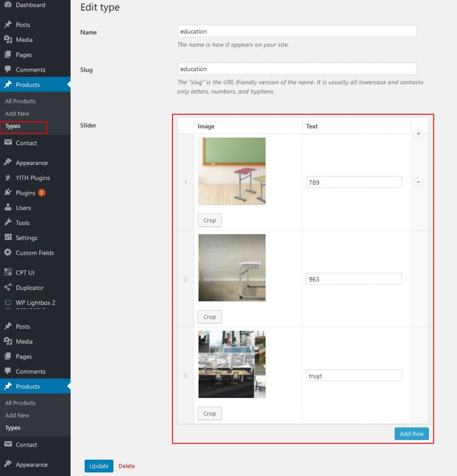
Task: Click the Edit type page heading
Action: [x=100, y=7]
